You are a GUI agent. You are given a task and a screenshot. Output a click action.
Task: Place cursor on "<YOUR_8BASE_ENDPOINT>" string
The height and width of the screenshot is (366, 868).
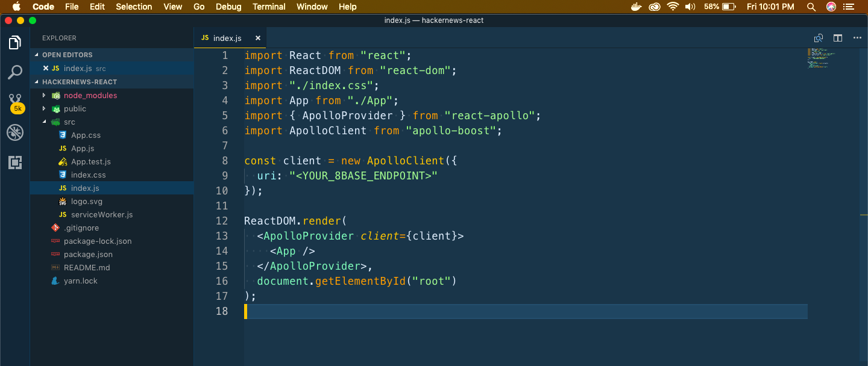363,176
